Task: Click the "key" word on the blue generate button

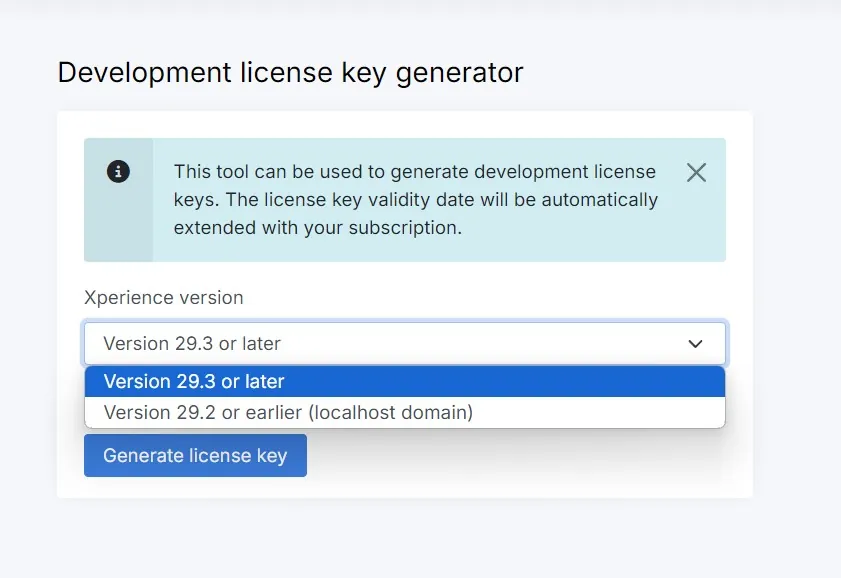Action: [272, 456]
